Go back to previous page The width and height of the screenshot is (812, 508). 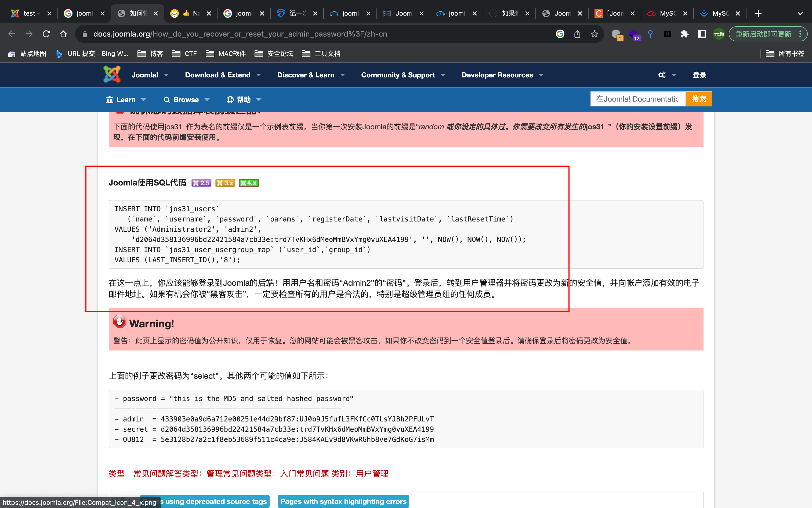[12, 34]
